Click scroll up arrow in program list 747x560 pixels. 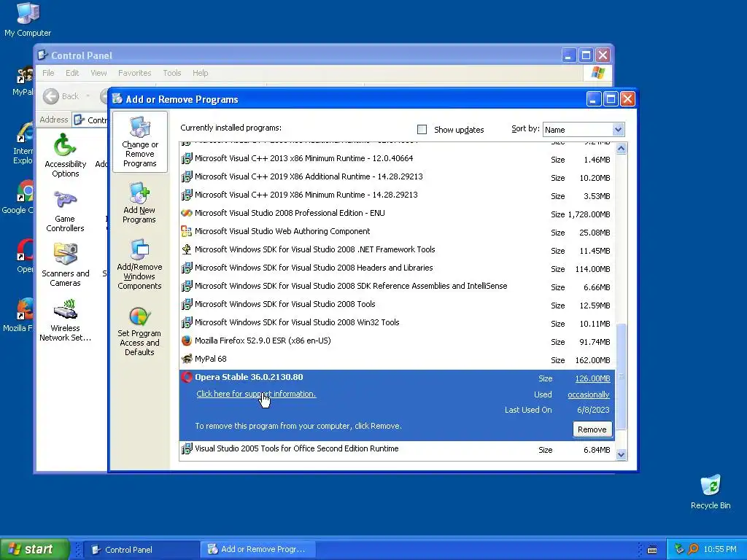pyautogui.click(x=621, y=149)
